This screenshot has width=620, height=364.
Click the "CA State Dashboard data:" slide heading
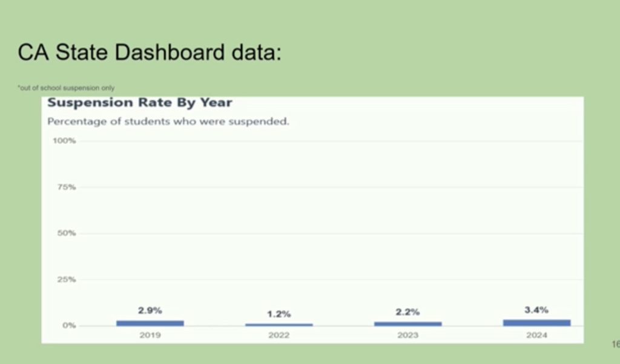(x=150, y=53)
